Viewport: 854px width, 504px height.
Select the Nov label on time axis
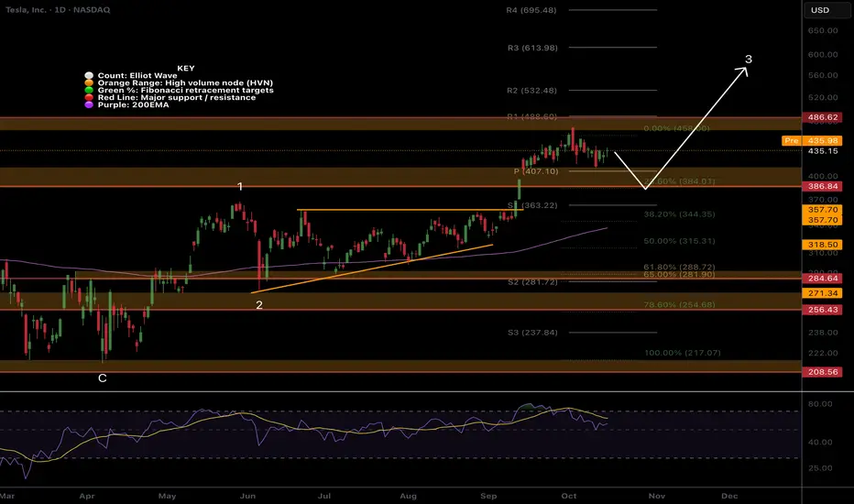654,495
